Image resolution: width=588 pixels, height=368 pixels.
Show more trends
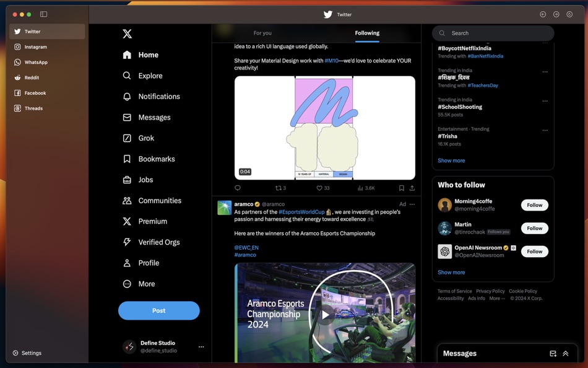(x=451, y=160)
